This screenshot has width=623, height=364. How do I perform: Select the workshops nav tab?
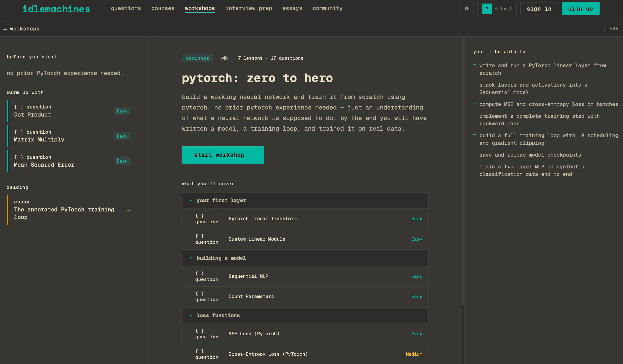tap(200, 8)
